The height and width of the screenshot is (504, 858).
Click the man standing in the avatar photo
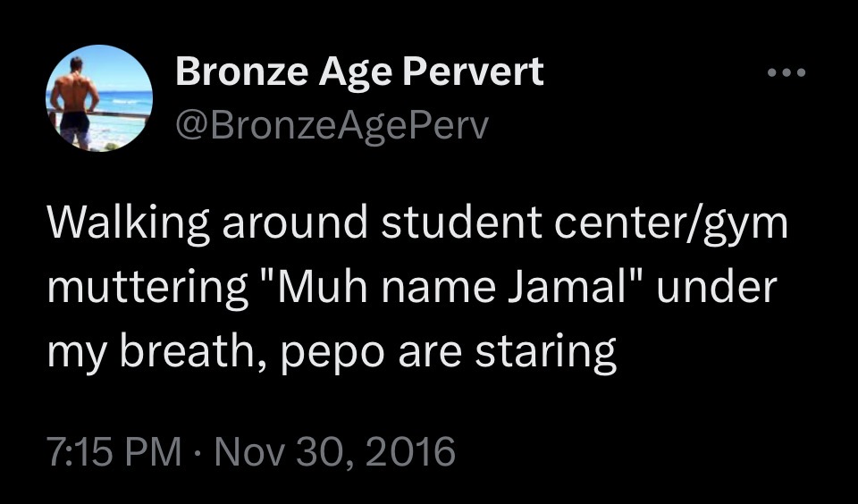tap(77, 103)
